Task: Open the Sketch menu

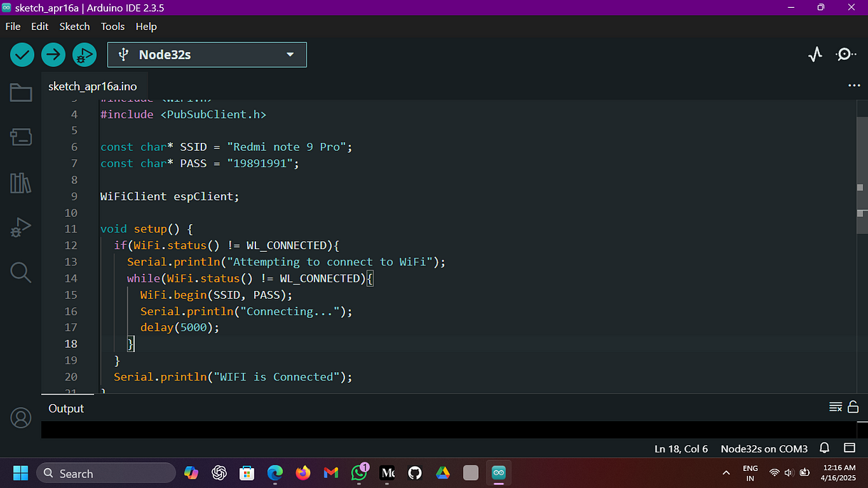Action: coord(75,26)
